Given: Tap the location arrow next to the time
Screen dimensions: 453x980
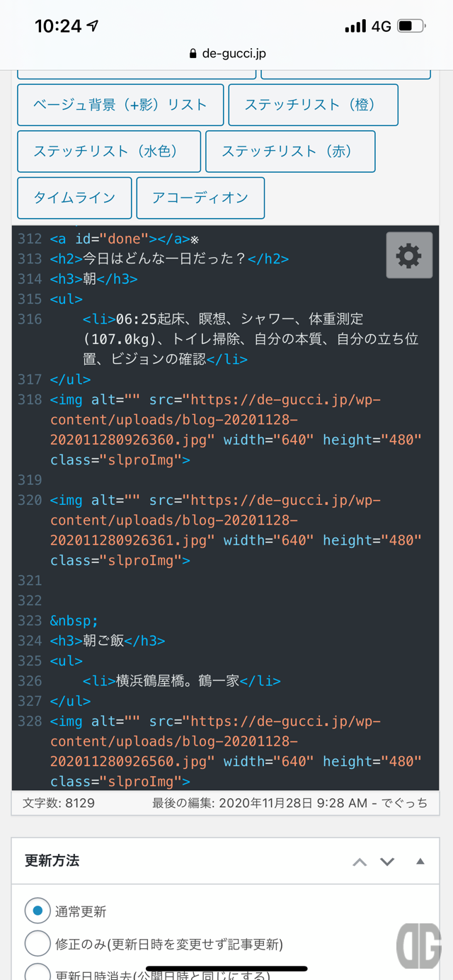Looking at the screenshot, I should [x=92, y=26].
